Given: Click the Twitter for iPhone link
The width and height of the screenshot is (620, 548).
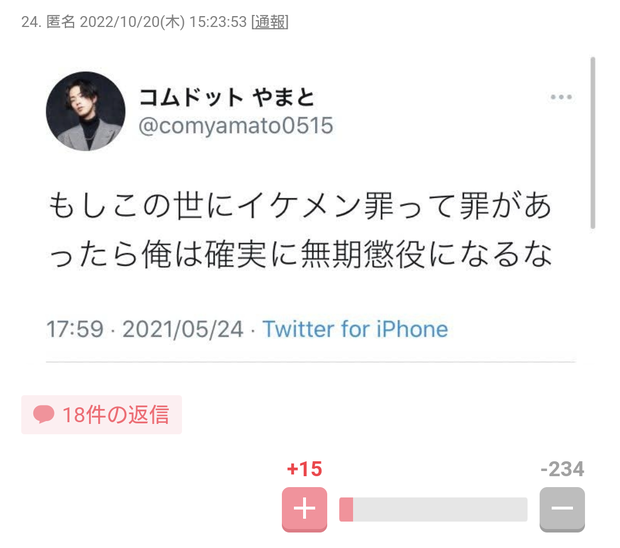Looking at the screenshot, I should (x=355, y=329).
